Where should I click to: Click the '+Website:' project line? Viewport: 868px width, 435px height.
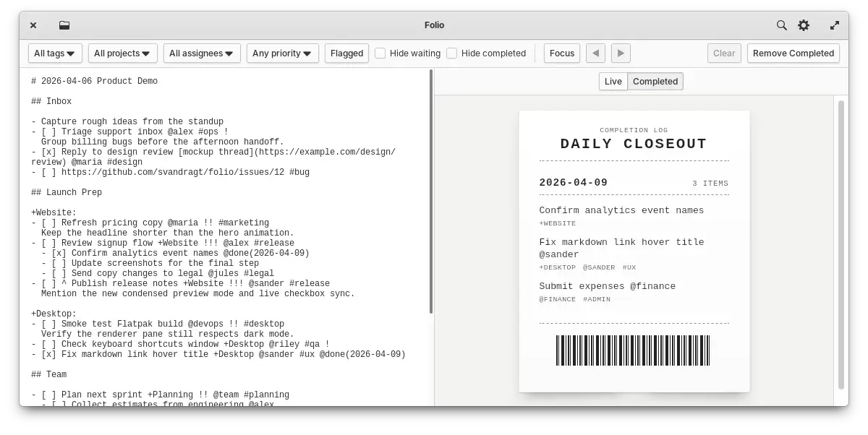click(x=54, y=212)
